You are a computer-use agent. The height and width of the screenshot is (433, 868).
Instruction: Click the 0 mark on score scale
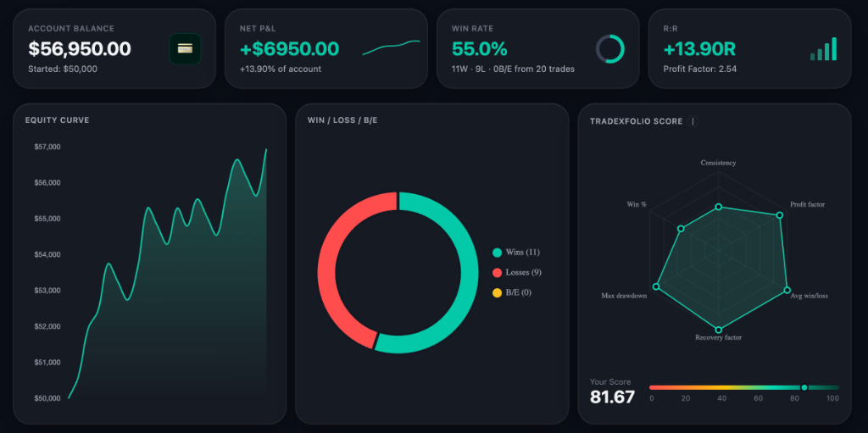(652, 398)
